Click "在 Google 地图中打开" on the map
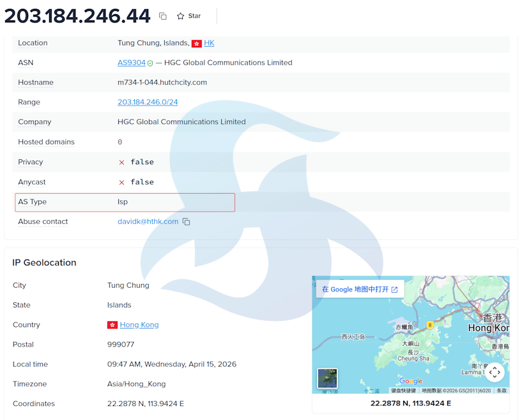This screenshot has width=524, height=420. 355,290
